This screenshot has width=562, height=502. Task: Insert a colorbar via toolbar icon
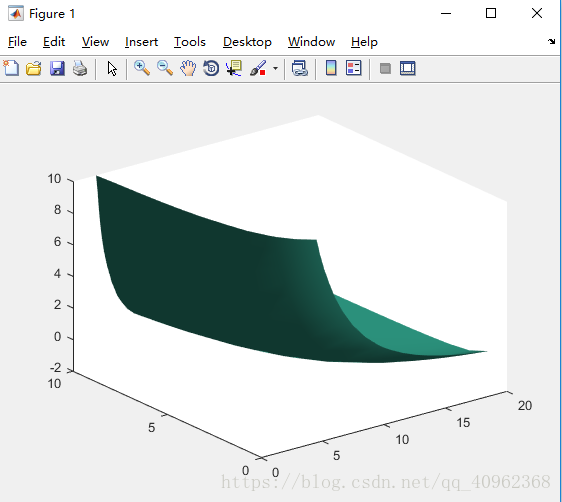click(x=331, y=68)
